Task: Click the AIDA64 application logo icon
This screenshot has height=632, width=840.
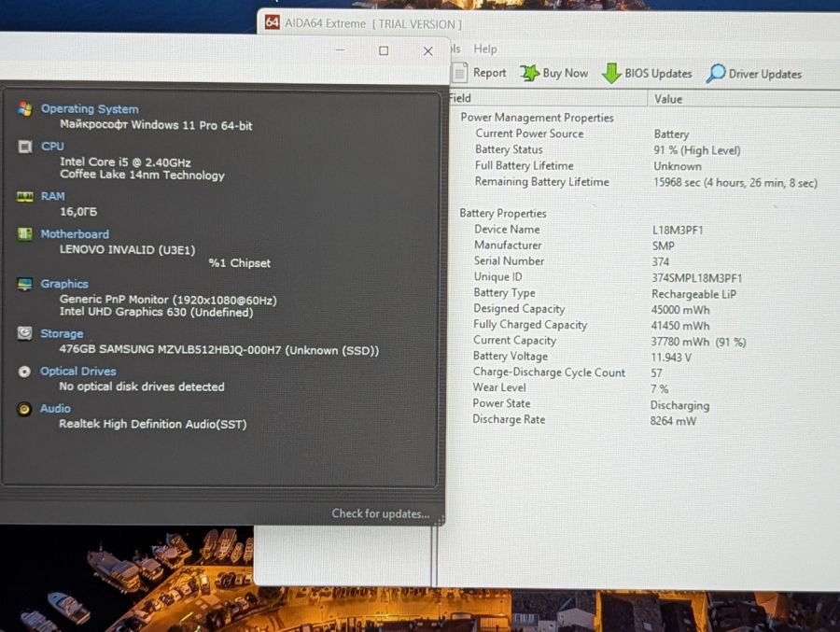Action: point(273,22)
